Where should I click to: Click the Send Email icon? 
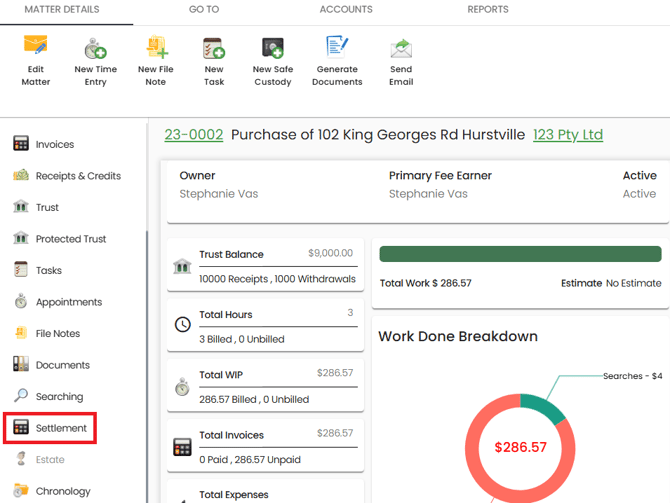[x=401, y=48]
